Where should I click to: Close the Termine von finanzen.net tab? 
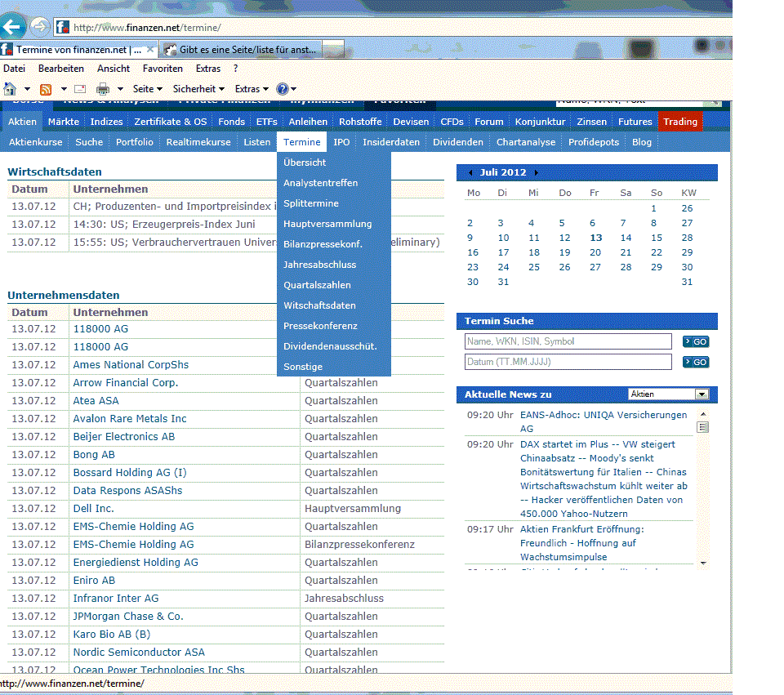(153, 50)
